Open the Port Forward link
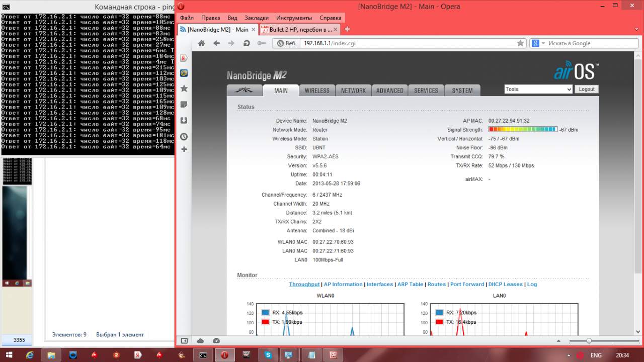Image resolution: width=644 pixels, height=362 pixels. pyautogui.click(x=467, y=285)
